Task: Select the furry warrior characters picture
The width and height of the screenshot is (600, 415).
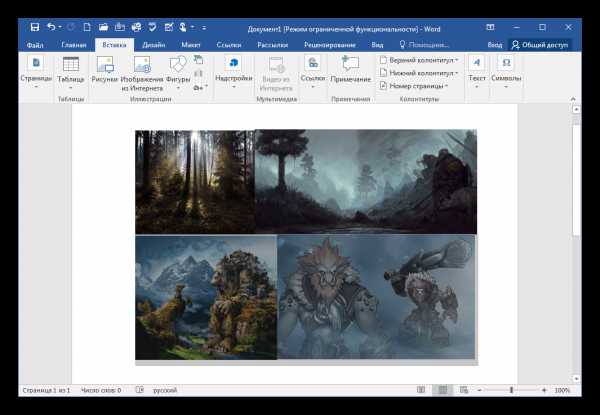Action: point(376,297)
